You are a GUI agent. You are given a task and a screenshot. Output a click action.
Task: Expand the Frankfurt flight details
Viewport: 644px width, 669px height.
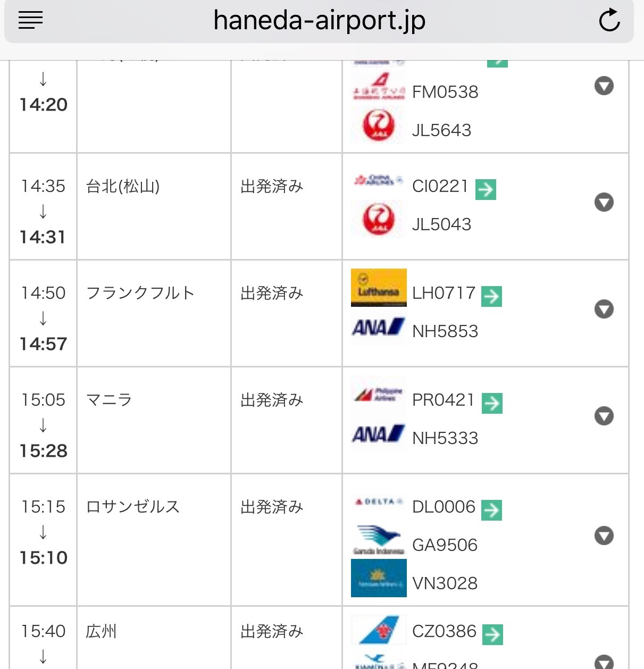pos(604,309)
